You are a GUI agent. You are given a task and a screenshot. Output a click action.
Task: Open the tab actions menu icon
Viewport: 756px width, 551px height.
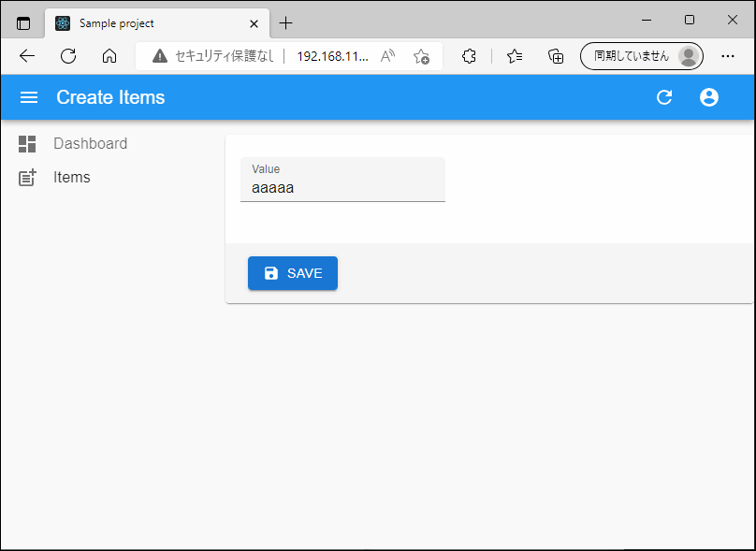pos(23,23)
